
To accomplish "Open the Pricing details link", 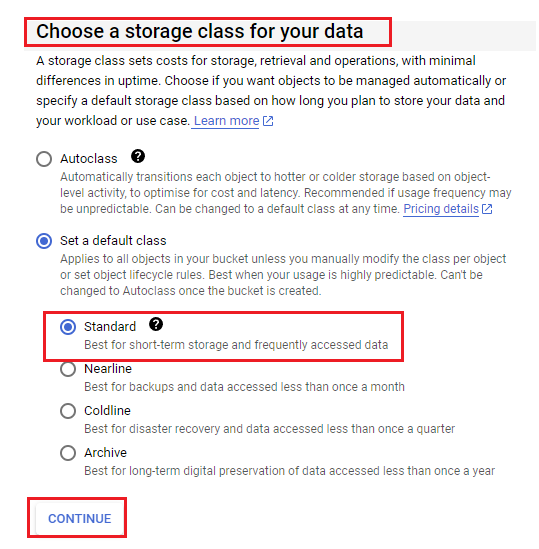I will [x=441, y=209].
